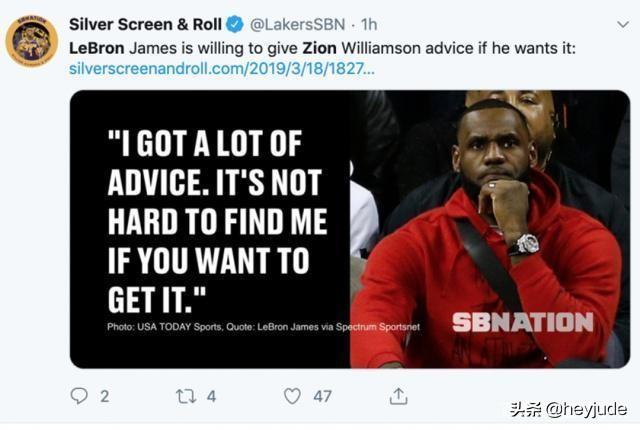Click the 1h timestamp
Viewport: 640px width, 430px height.
point(367,24)
